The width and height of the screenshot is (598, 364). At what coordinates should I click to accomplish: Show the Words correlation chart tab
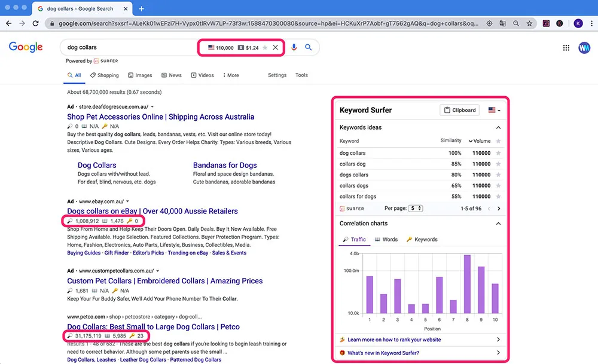click(386, 239)
